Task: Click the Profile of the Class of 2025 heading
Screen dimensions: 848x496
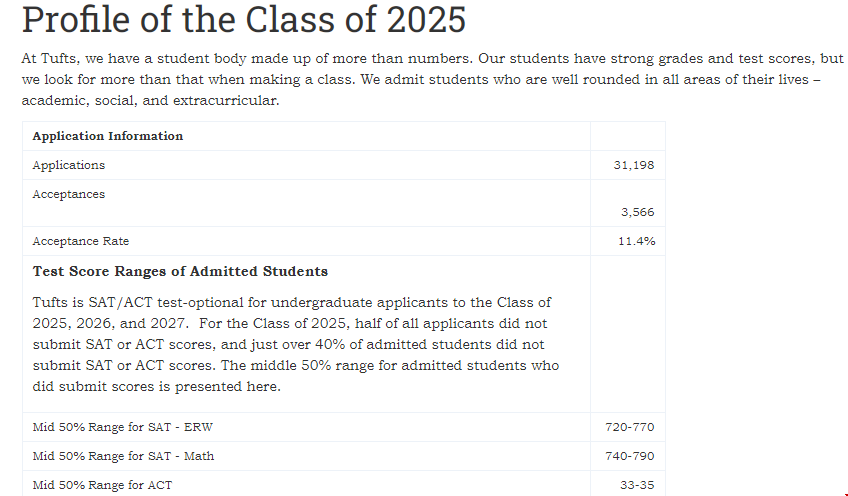Action: point(244,22)
